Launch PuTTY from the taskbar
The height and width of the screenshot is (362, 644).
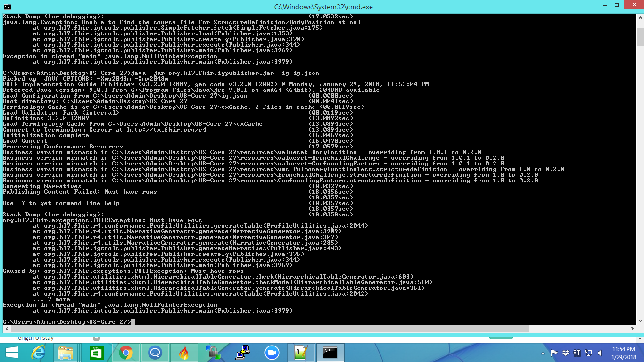242,352
